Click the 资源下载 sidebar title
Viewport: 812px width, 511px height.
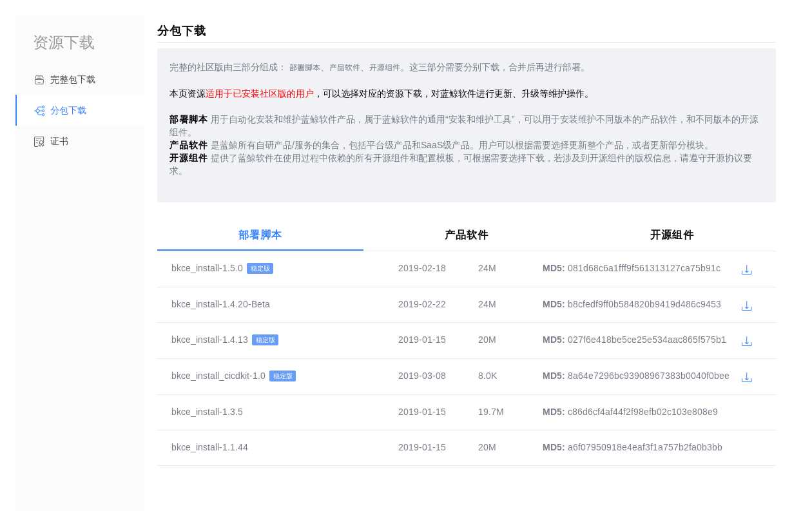pos(64,43)
